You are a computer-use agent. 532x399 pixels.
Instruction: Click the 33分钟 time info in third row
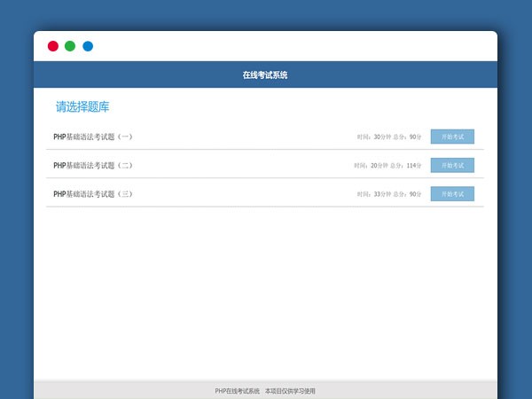click(x=373, y=194)
